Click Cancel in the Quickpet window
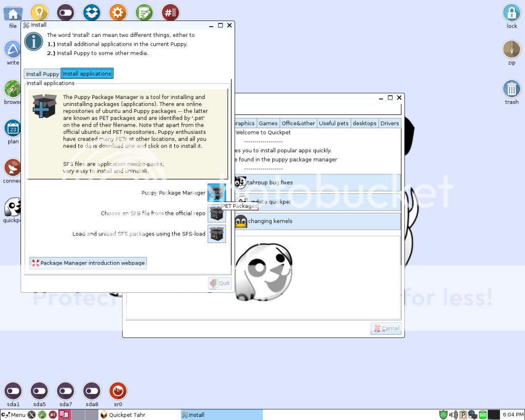525x420 pixels. point(386,328)
